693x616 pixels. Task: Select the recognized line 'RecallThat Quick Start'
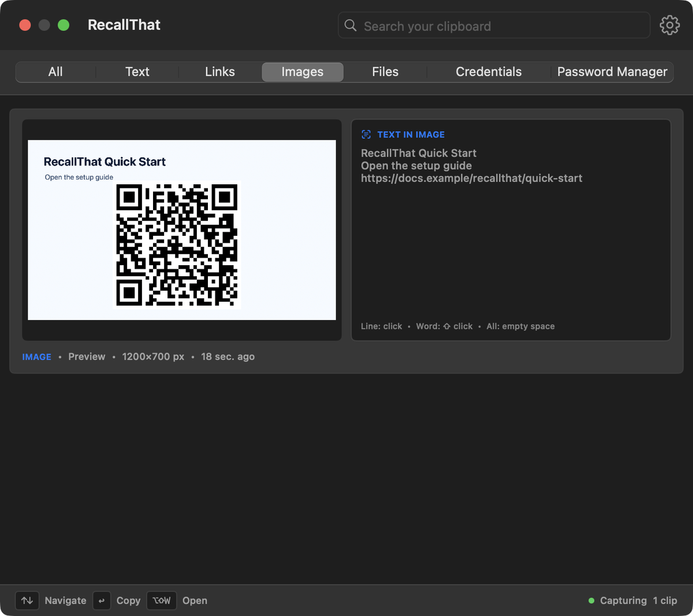coord(419,153)
